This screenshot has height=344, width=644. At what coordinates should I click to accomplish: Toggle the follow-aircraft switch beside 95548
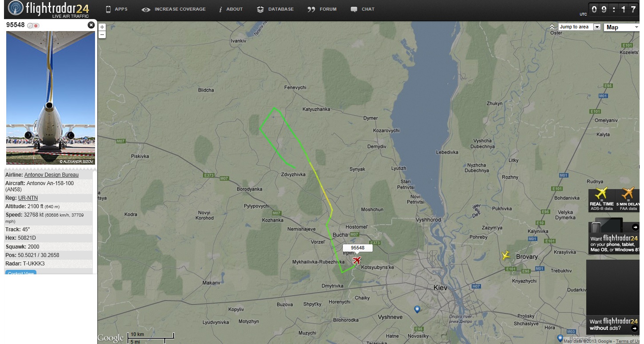click(x=33, y=25)
